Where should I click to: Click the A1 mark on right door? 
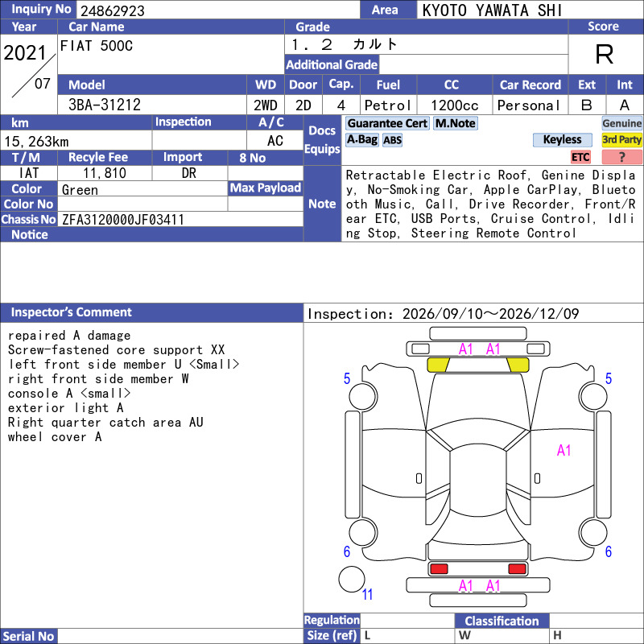coord(564,451)
